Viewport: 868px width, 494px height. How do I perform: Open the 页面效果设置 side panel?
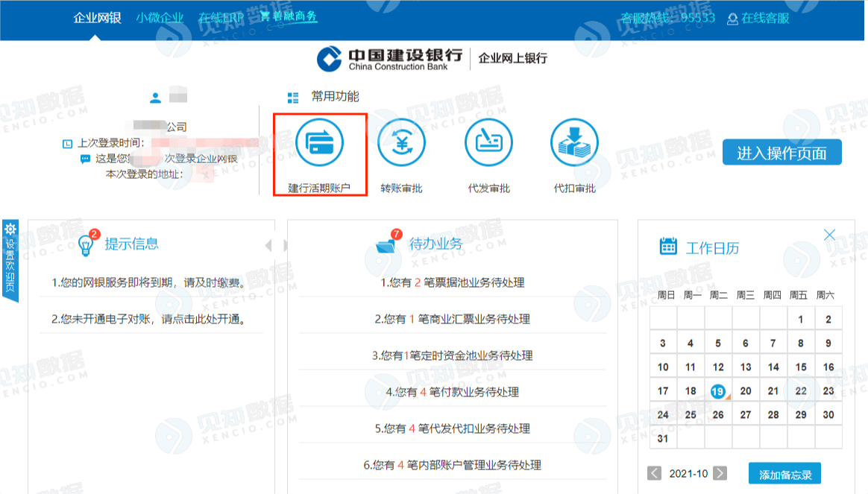(x=10, y=261)
